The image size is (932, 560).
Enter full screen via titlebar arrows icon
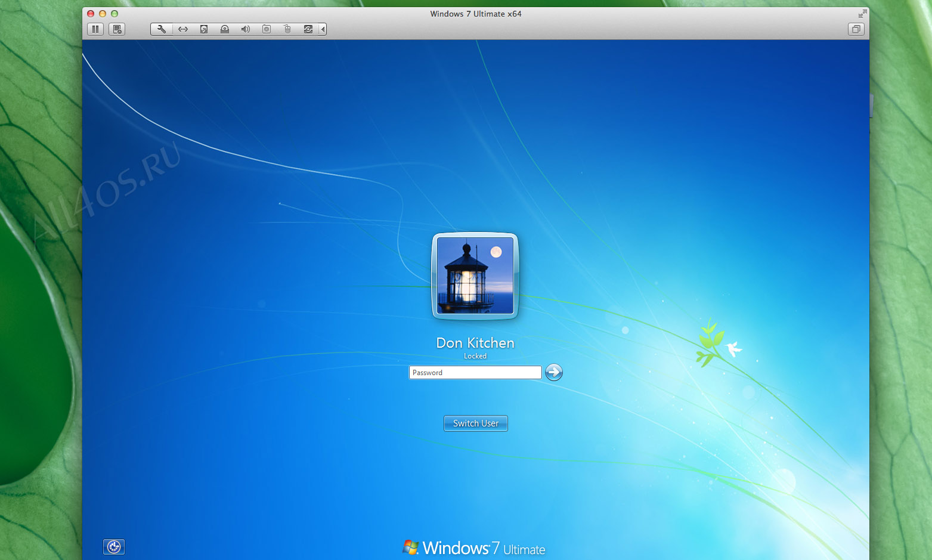tap(862, 14)
